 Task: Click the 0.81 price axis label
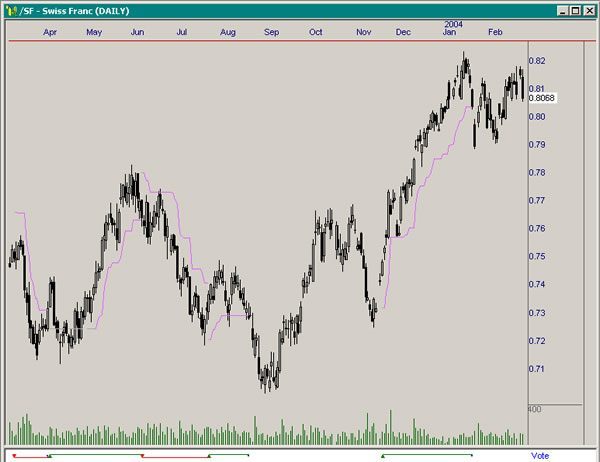(536, 89)
